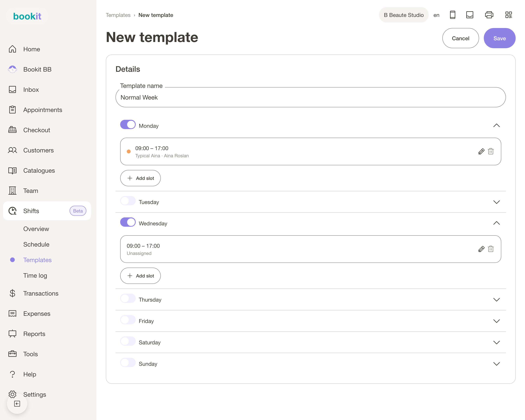Click the orange color dot on Monday slot
The image size is (525, 420).
coord(129,151)
